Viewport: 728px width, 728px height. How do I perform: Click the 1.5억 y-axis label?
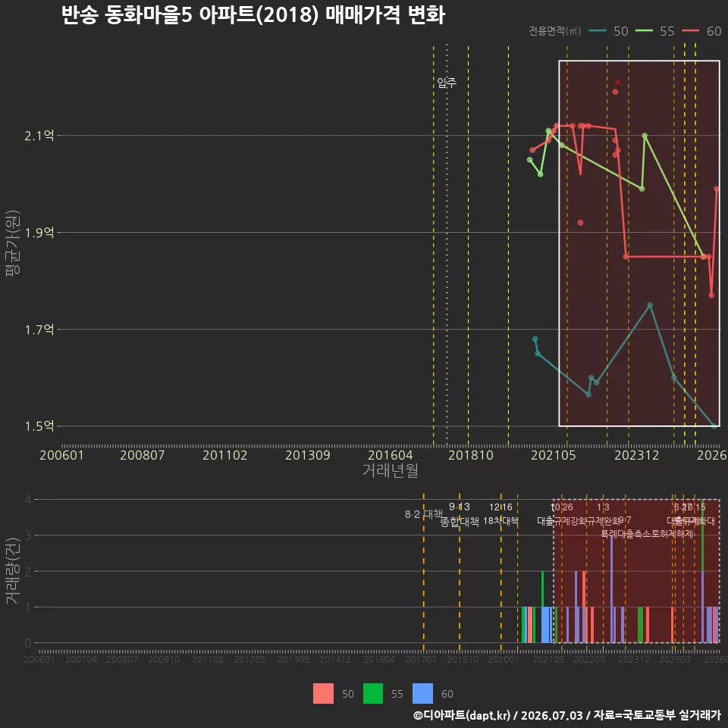39,426
